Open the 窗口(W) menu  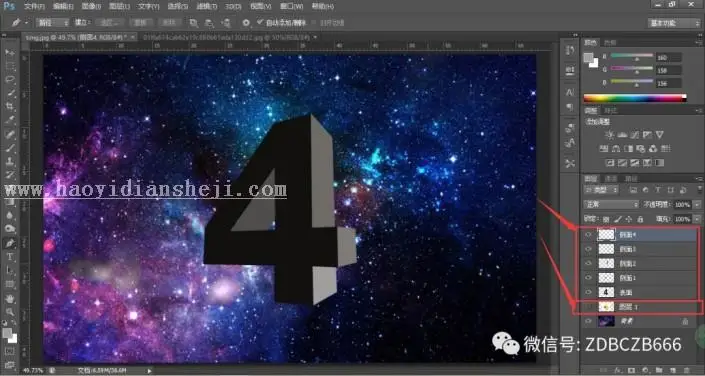point(291,6)
